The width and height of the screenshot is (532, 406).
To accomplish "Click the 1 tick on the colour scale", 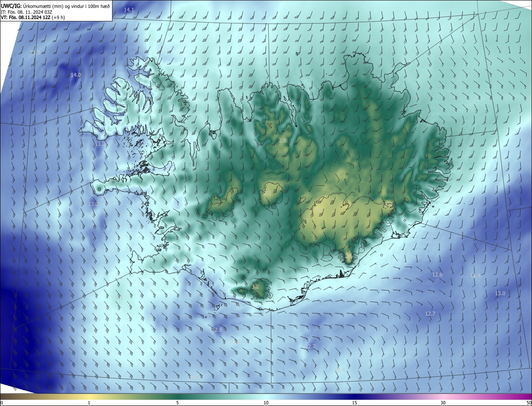I will (x=89, y=403).
